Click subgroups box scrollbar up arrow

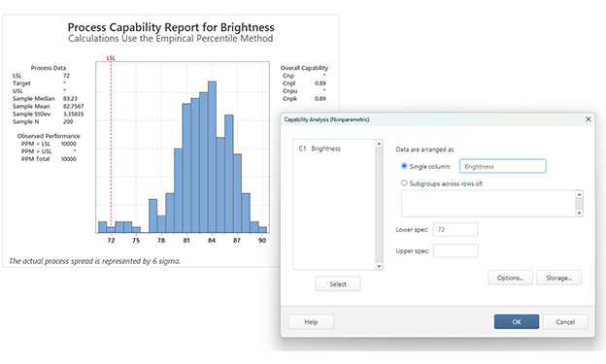[x=579, y=194]
